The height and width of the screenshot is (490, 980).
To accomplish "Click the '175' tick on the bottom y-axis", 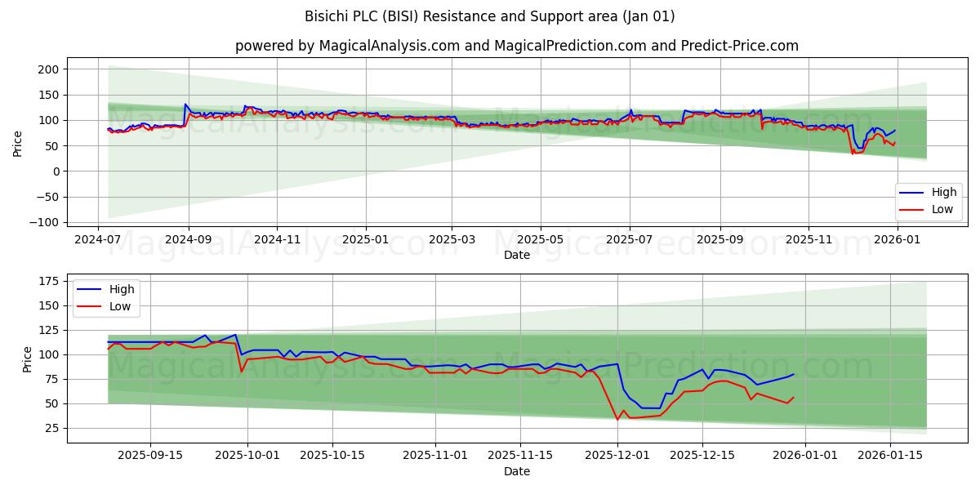I will click(50, 281).
